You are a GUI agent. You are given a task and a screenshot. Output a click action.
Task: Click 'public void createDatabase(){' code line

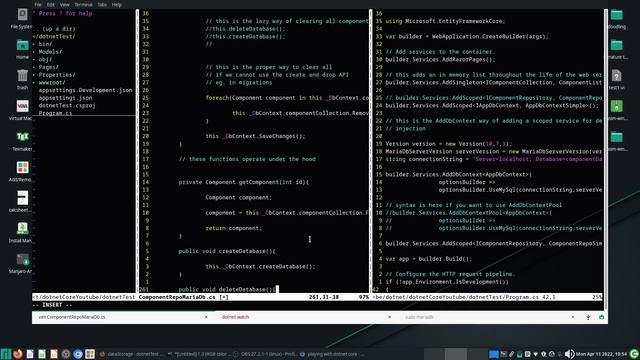[x=227, y=251]
